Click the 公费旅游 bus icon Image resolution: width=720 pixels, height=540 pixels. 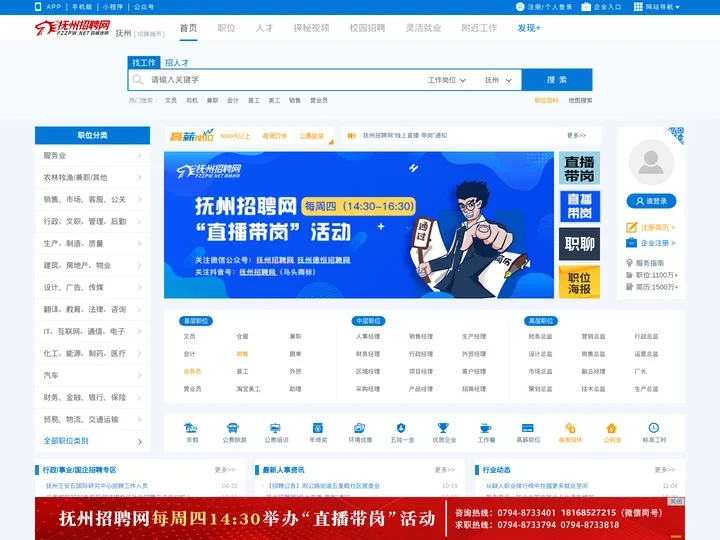coord(233,428)
